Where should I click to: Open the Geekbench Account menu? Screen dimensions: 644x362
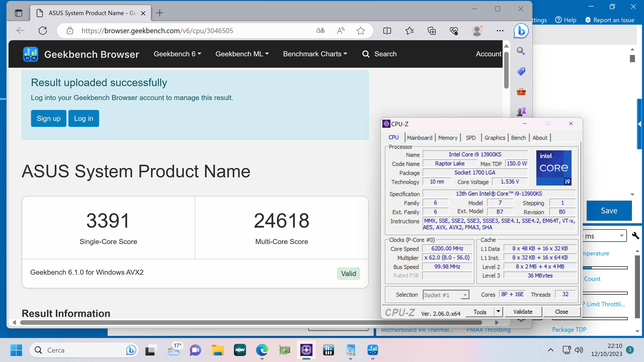point(489,54)
